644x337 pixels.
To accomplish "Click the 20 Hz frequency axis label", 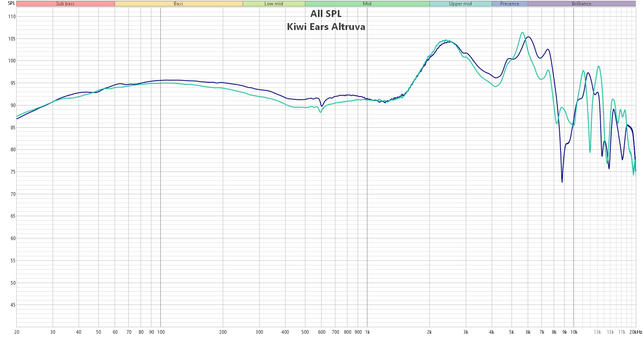I will [x=17, y=332].
